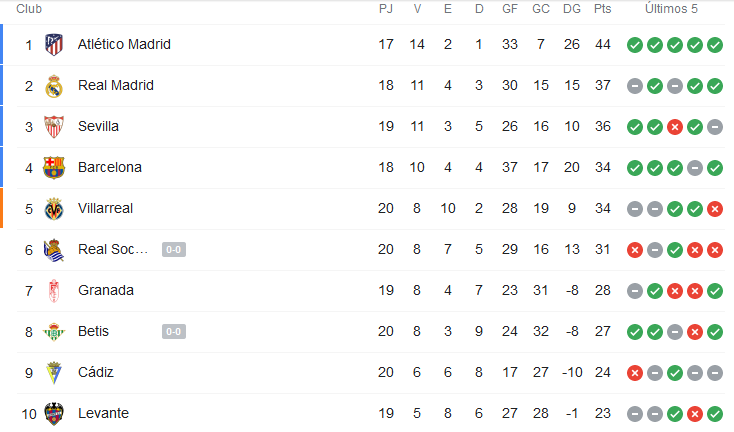Click the Real Madrid crest icon
Viewport: 734px width, 432px height.
[54, 86]
